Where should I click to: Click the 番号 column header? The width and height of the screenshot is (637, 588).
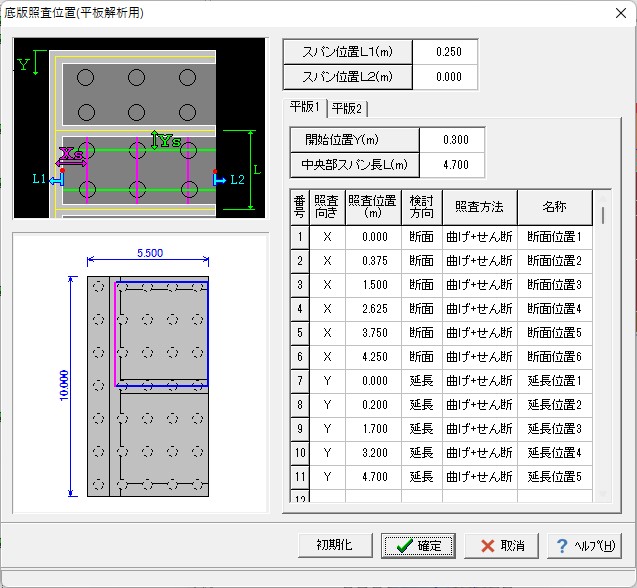pyautogui.click(x=300, y=207)
